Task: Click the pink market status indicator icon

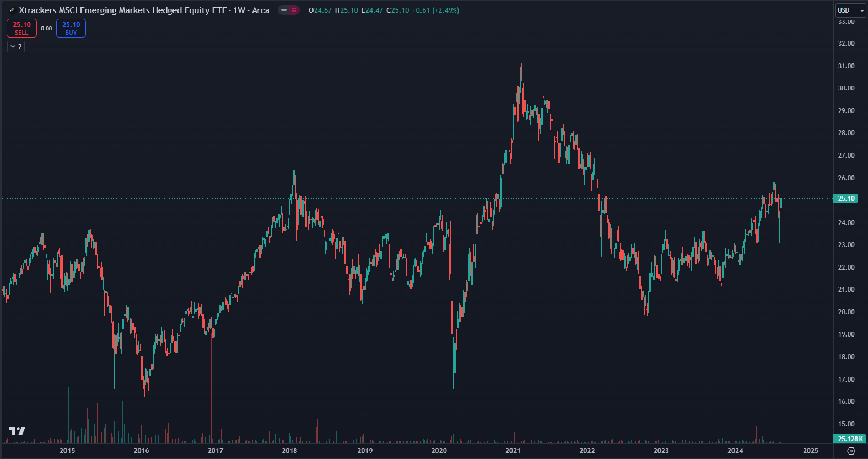Action: point(294,10)
